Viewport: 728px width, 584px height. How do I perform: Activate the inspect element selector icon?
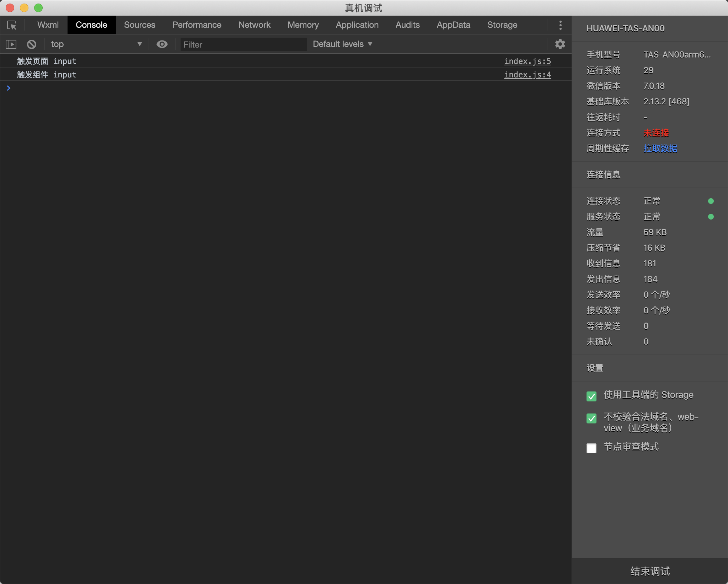point(12,25)
